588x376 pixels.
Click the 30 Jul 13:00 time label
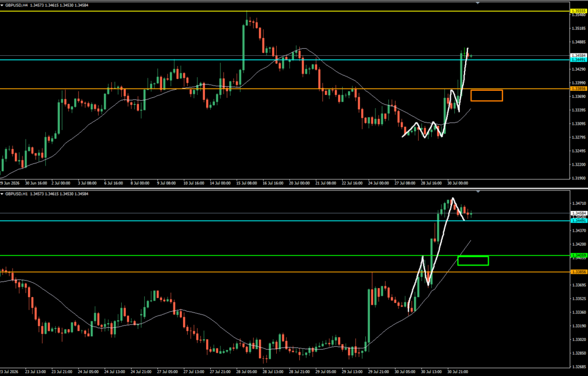tap(431, 372)
